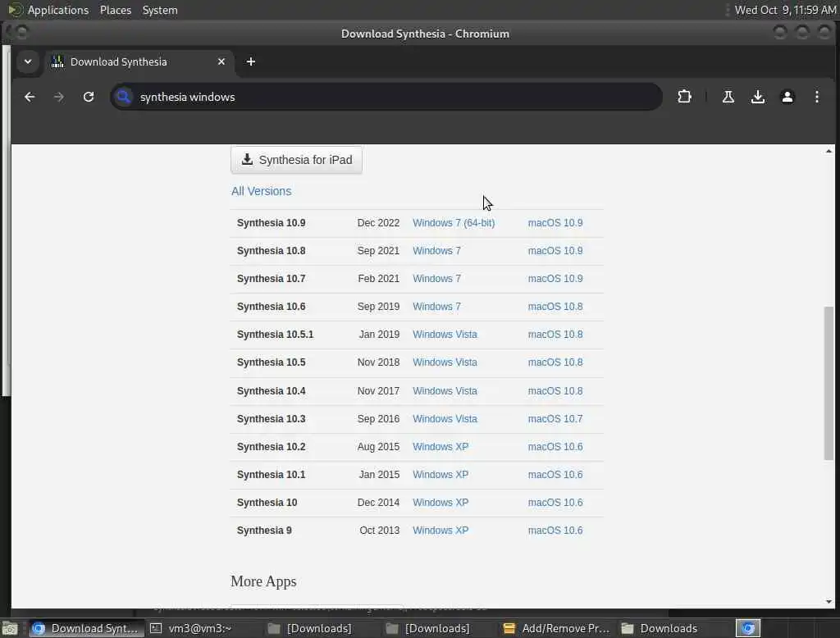Image resolution: width=840 pixels, height=638 pixels.
Task: Click macOS 10.6 link for Synthesia 10
Action: (555, 503)
